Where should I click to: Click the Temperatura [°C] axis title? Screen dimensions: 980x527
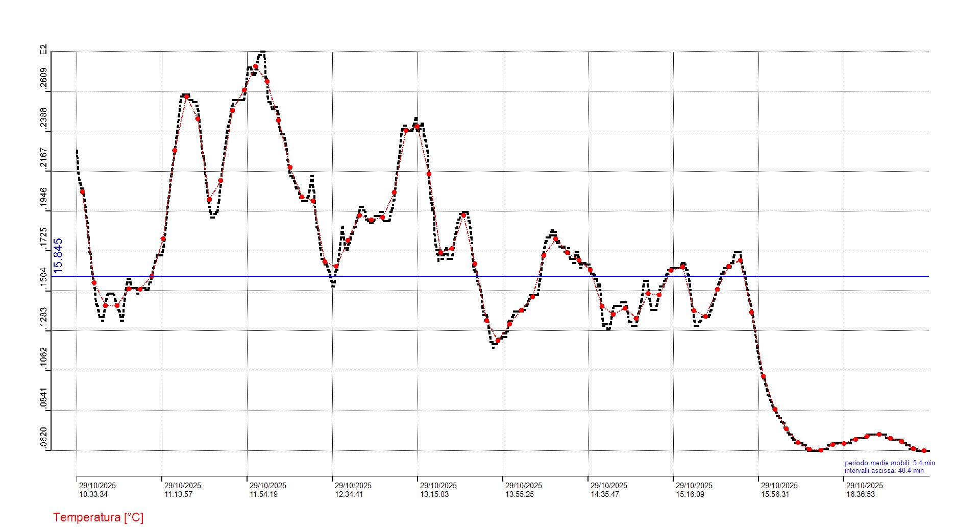(x=98, y=517)
